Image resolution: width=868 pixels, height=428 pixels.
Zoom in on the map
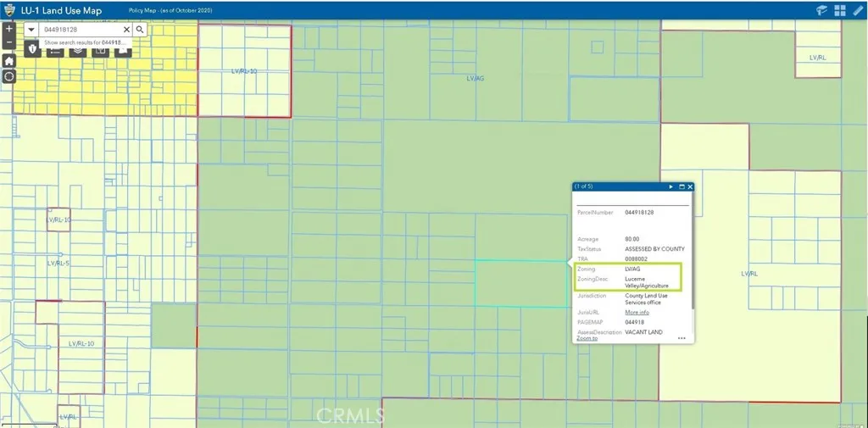pyautogui.click(x=8, y=29)
